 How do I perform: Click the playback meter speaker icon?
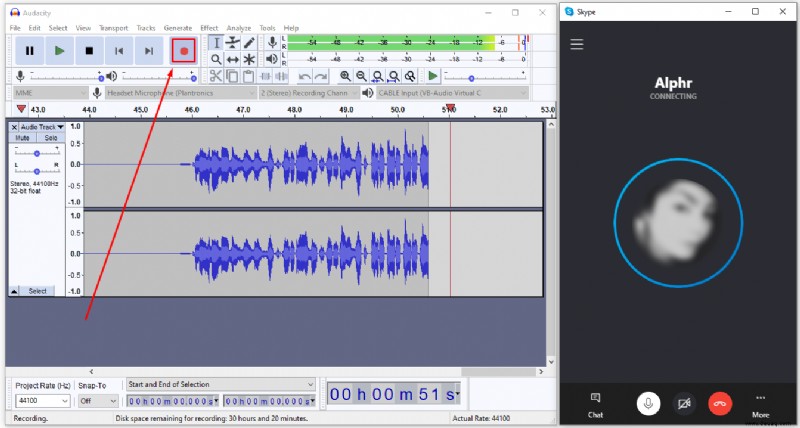pyautogui.click(x=272, y=60)
